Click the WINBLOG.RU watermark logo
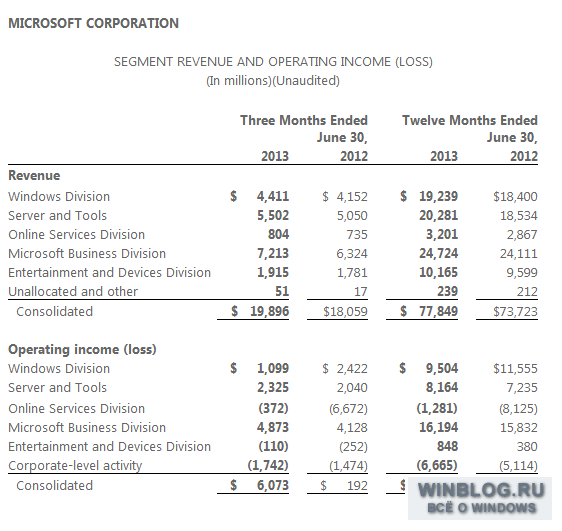 click(x=480, y=498)
